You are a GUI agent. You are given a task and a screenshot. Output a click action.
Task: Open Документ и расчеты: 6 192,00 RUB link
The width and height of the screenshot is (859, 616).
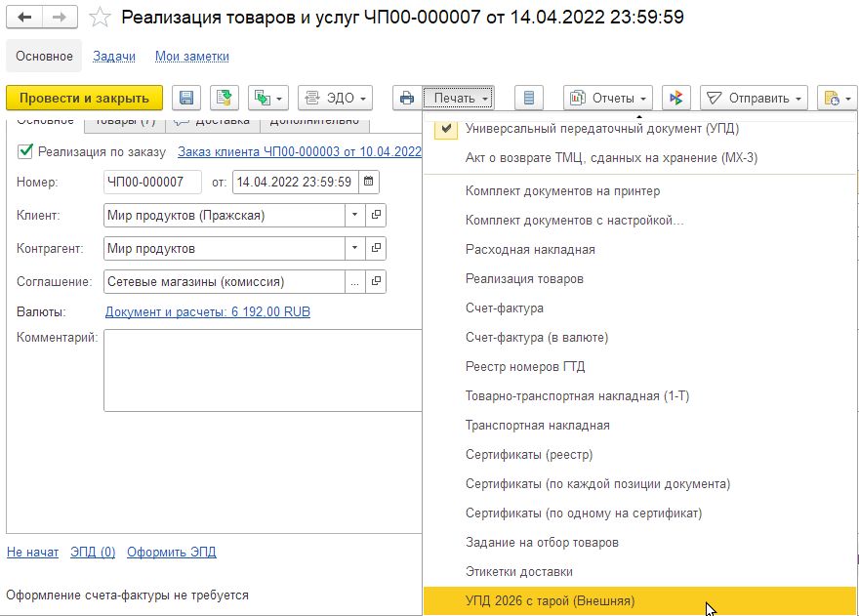point(208,311)
